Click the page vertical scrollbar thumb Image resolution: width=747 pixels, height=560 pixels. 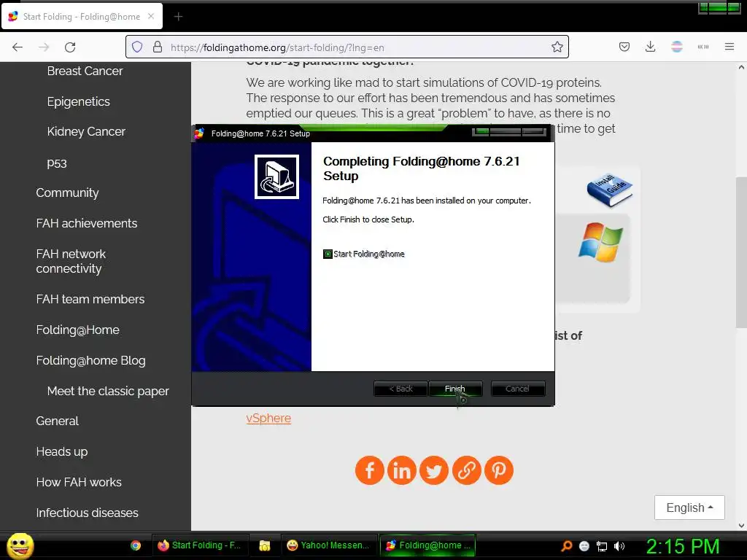741,252
